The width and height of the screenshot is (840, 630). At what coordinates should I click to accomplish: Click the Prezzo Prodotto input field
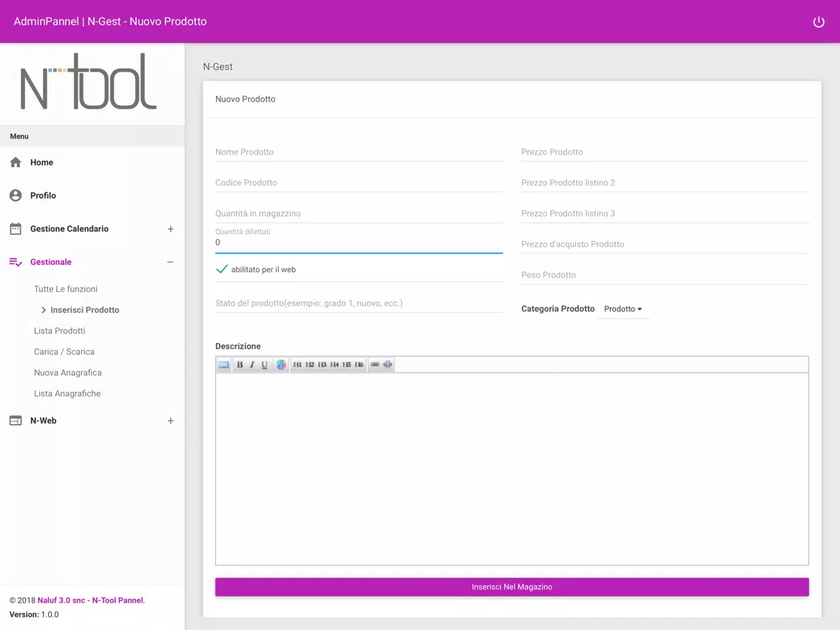[x=665, y=152]
